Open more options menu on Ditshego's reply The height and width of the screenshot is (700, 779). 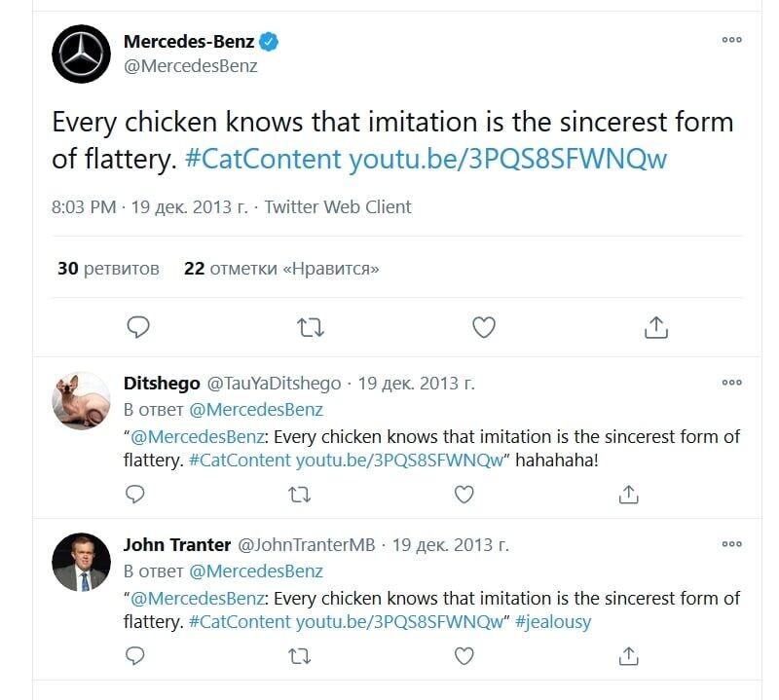click(x=731, y=383)
